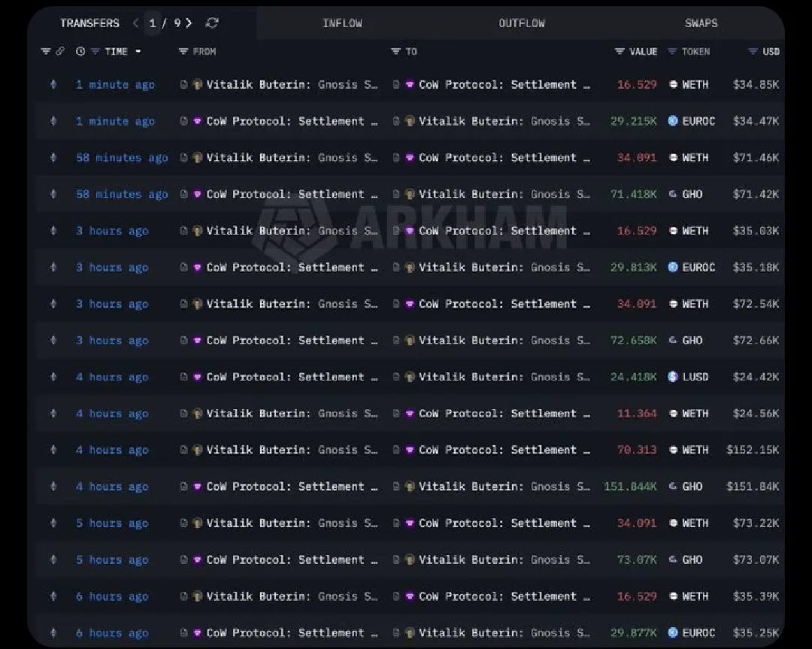Toggle the TO column filter
The width and height of the screenshot is (812, 649).
click(395, 52)
